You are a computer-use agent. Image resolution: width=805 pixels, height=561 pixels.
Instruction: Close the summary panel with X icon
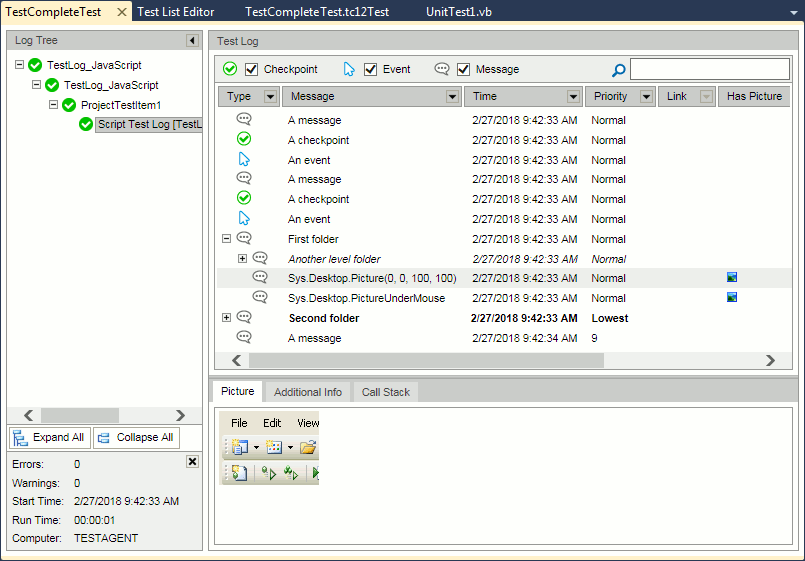pos(192,462)
